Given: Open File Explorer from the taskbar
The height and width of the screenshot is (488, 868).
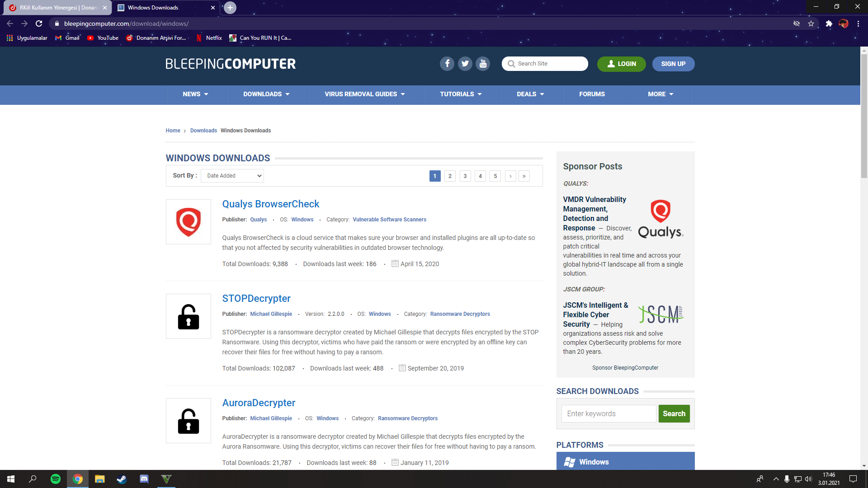Looking at the screenshot, I should [100, 479].
